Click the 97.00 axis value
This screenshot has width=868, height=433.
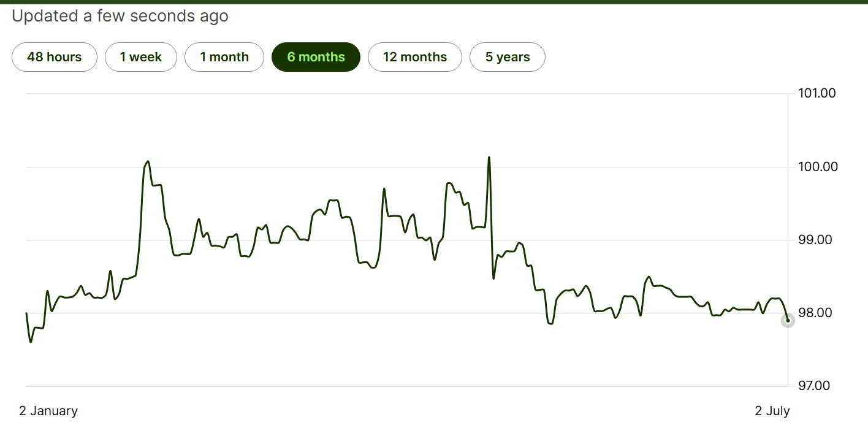[x=815, y=386]
